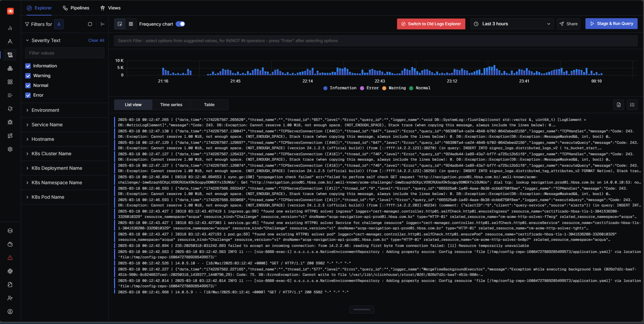Open the settings gear in left sidebar

10,149
